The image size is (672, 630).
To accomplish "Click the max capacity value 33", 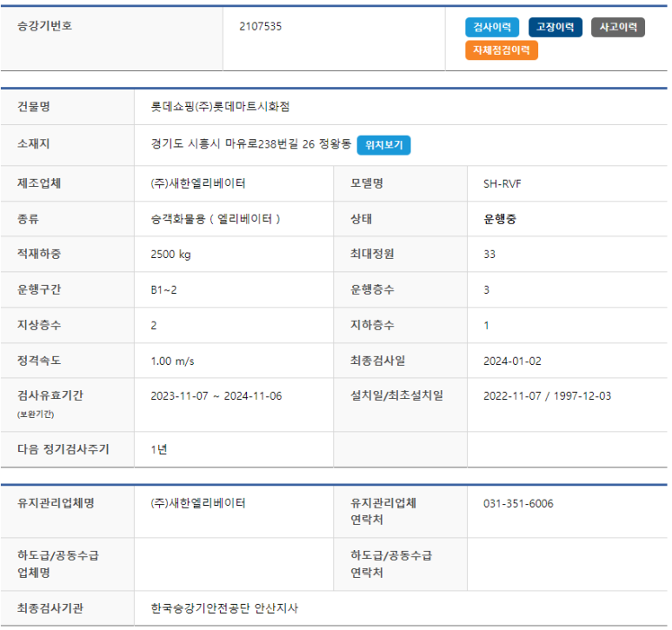I will pos(489,255).
